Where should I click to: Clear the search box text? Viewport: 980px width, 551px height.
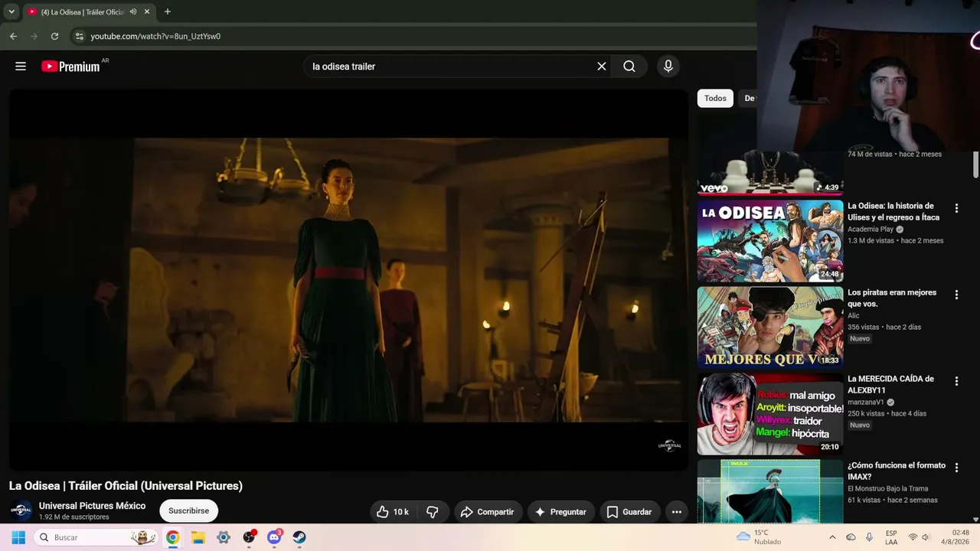602,67
